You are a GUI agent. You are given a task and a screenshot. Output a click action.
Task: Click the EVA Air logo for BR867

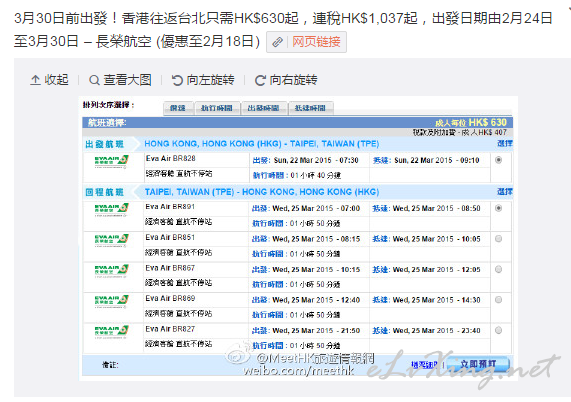pyautogui.click(x=111, y=271)
